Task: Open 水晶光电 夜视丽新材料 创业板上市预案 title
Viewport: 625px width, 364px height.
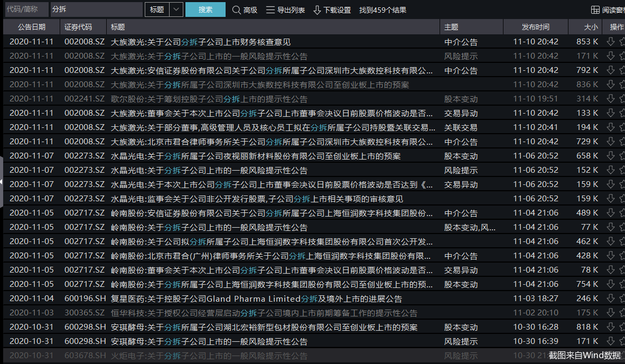Action: click(x=256, y=156)
